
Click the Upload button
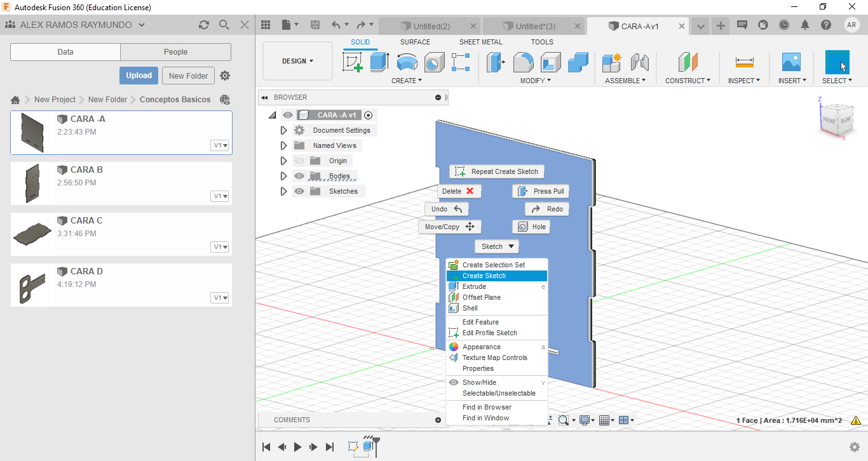click(x=139, y=76)
